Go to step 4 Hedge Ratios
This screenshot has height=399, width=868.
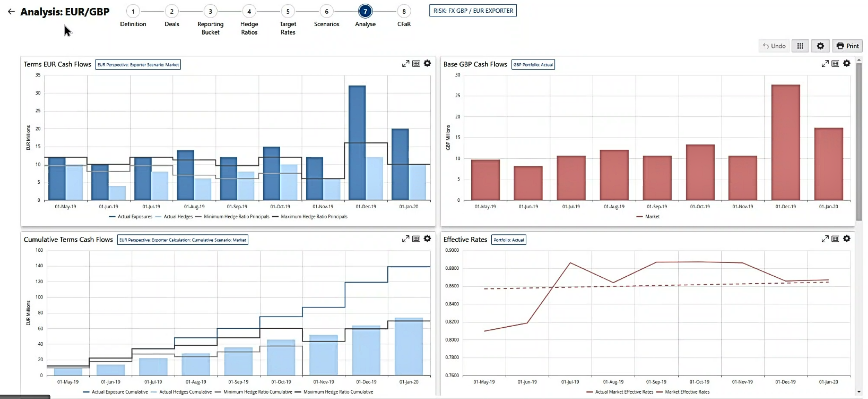pos(249,11)
